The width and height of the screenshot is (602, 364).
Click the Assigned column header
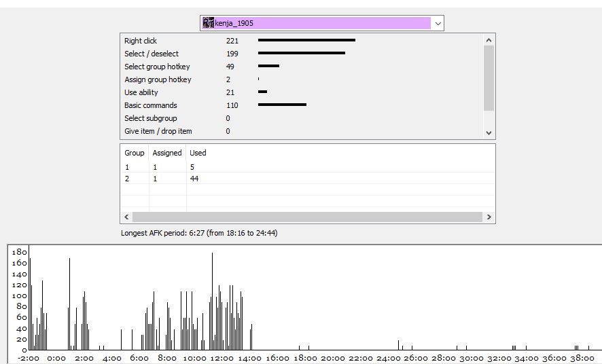167,153
